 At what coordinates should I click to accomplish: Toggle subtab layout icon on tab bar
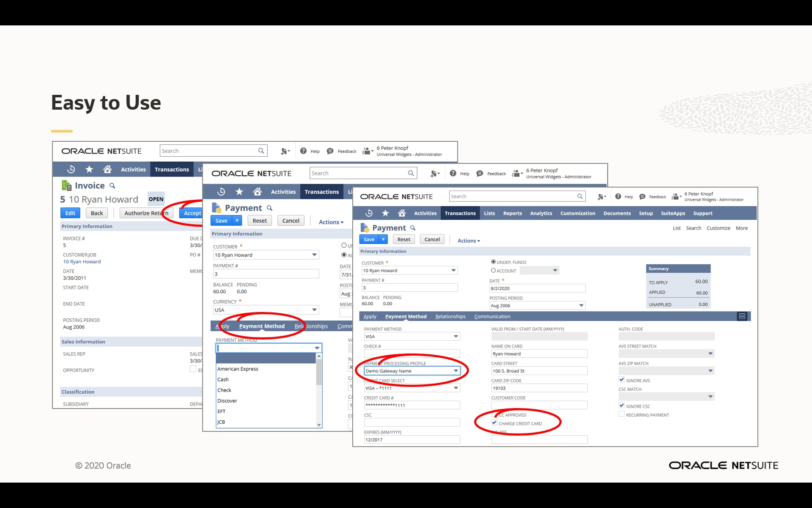[x=742, y=316]
